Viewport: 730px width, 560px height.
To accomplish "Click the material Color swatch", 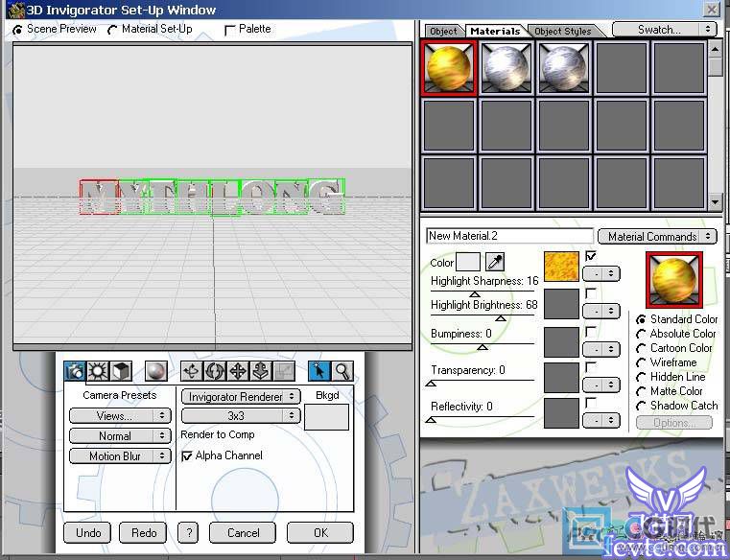I will coord(468,262).
